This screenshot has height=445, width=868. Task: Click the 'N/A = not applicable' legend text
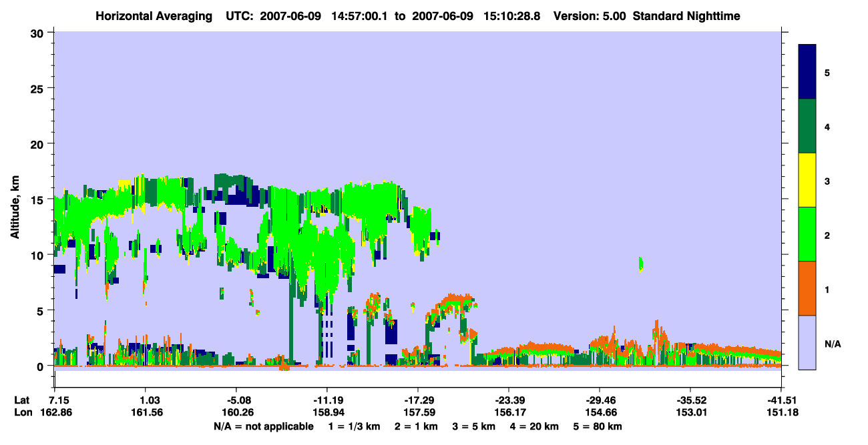click(x=263, y=426)
